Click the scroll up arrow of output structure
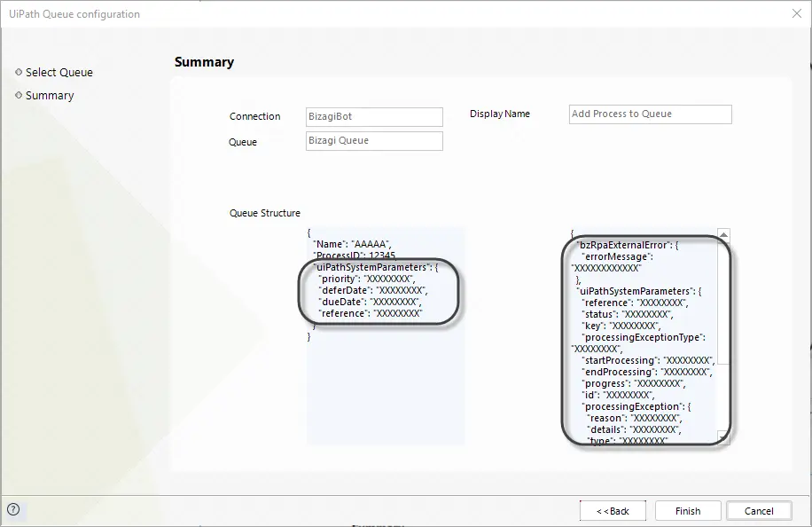812x527 pixels. pyautogui.click(x=723, y=235)
